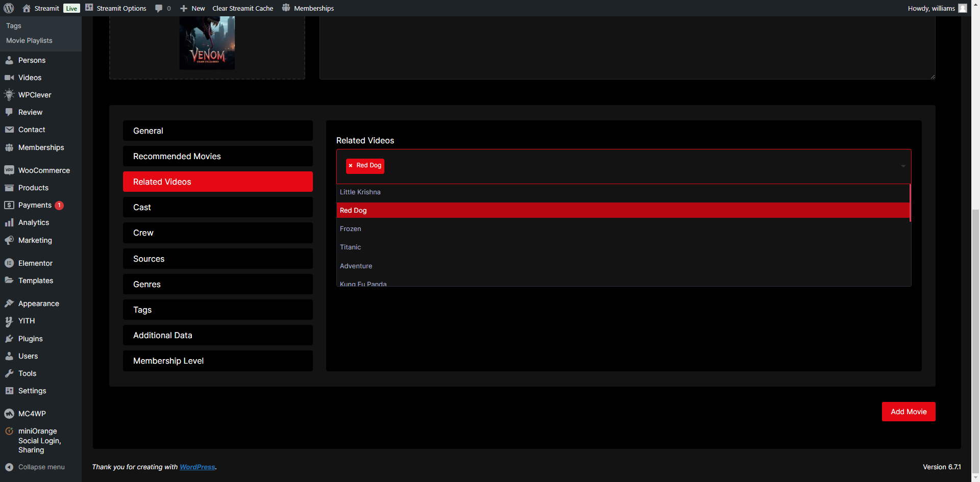
Task: Choose Titanic in the related videos list
Action: point(623,247)
